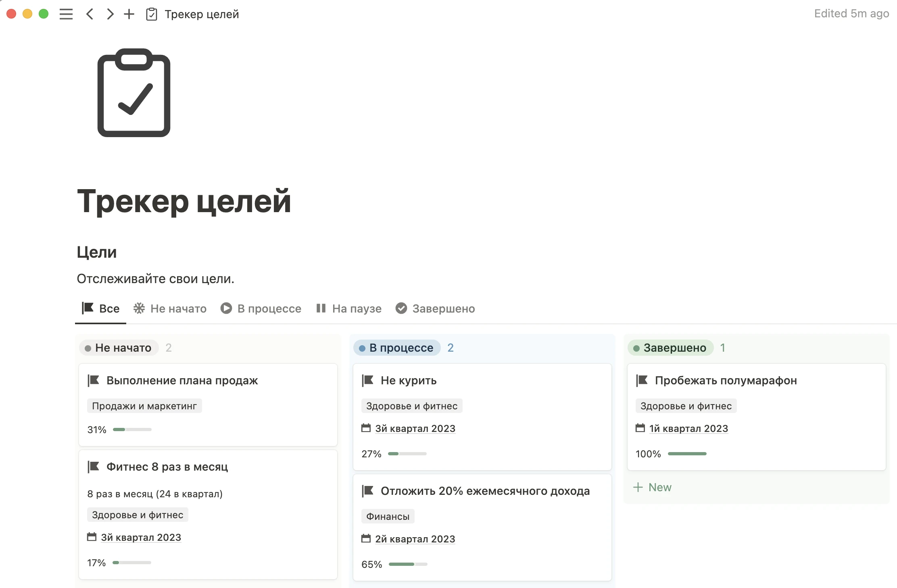897x588 pixels.
Task: Click the snowflake icon for Не начато
Action: pos(139,308)
